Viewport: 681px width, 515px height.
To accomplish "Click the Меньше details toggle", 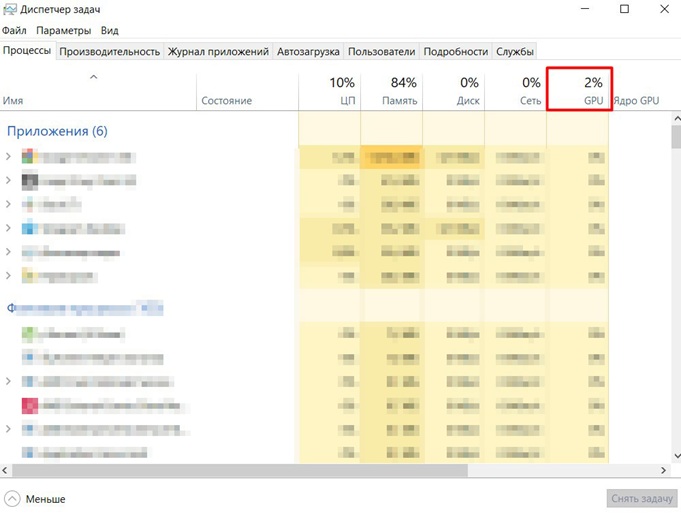I will (x=45, y=499).
